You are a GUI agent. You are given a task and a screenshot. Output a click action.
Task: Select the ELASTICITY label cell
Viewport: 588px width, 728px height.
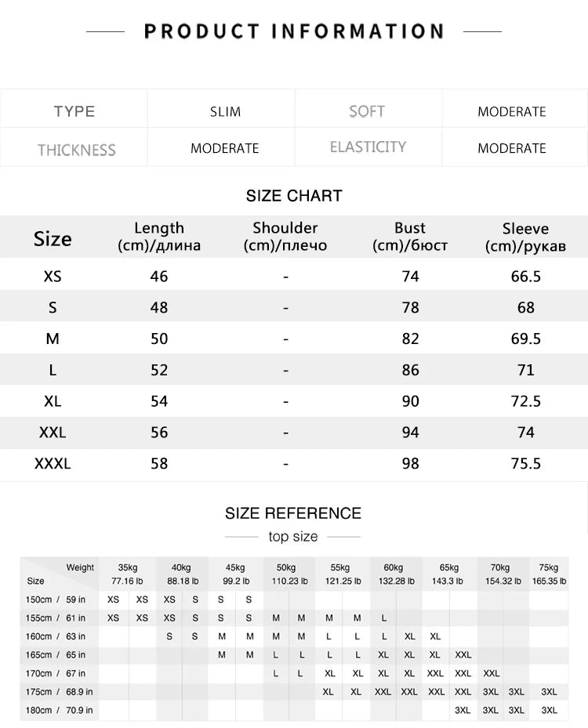(x=368, y=147)
